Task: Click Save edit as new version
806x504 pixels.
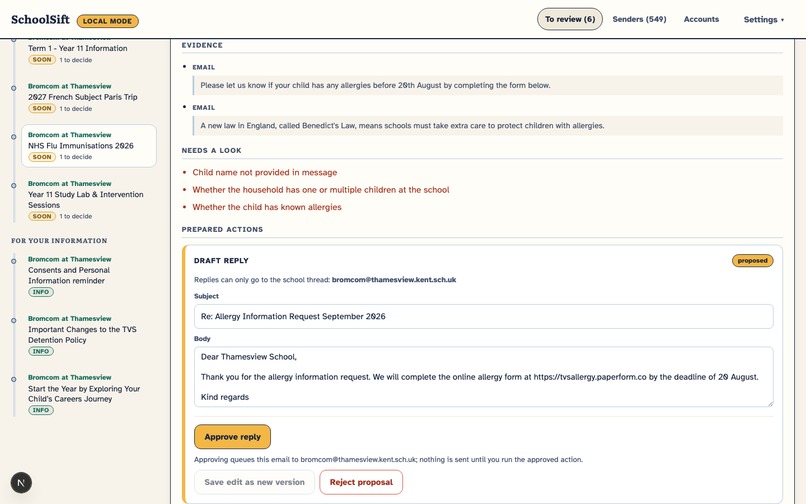Action: pos(254,482)
